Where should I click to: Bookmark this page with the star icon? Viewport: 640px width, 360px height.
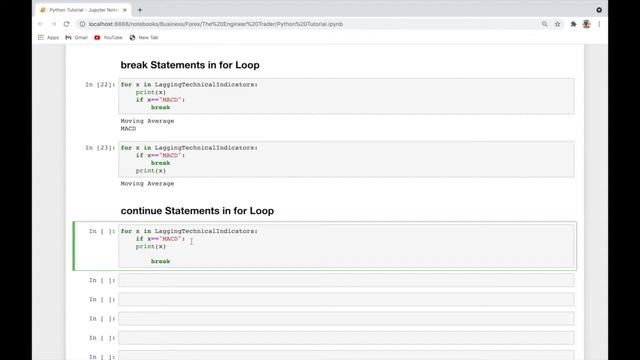(x=558, y=24)
